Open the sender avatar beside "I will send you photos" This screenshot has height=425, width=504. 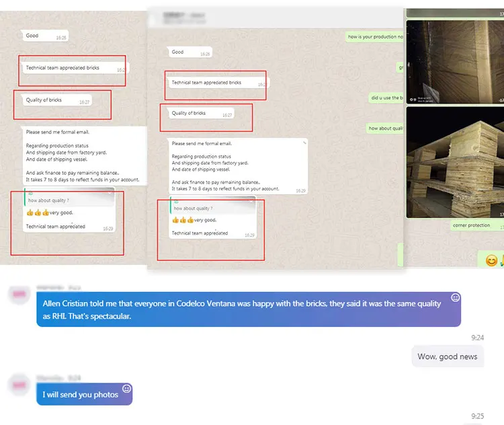[19, 384]
